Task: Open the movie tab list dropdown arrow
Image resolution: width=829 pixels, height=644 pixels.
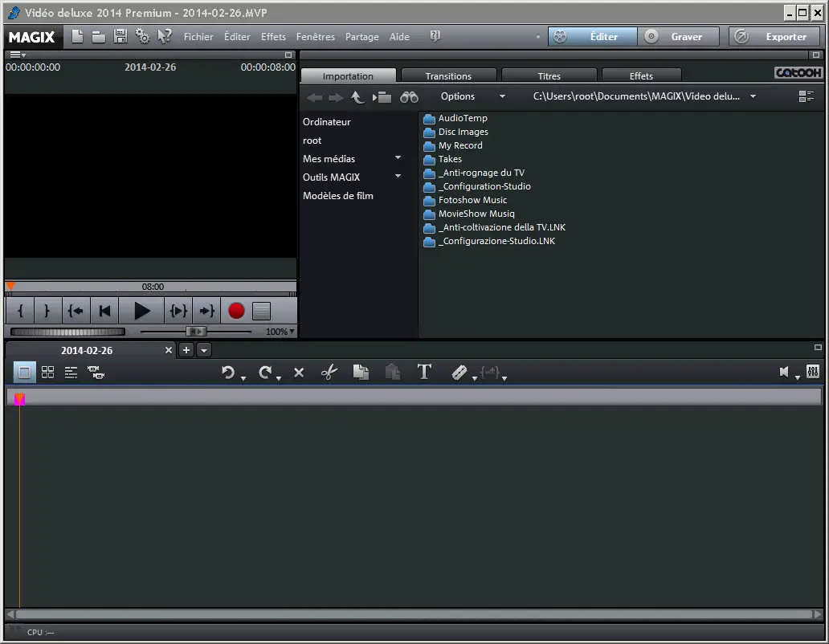Action: coord(203,350)
